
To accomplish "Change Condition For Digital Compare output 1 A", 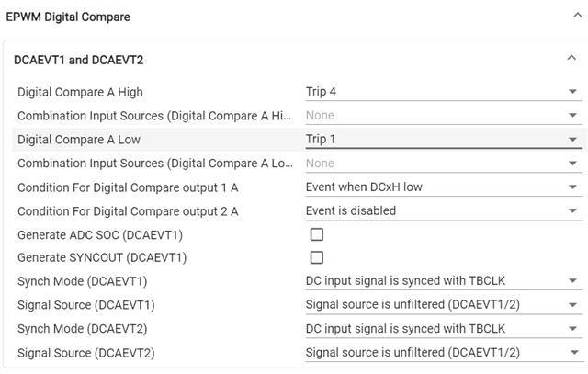I will coord(443,187).
